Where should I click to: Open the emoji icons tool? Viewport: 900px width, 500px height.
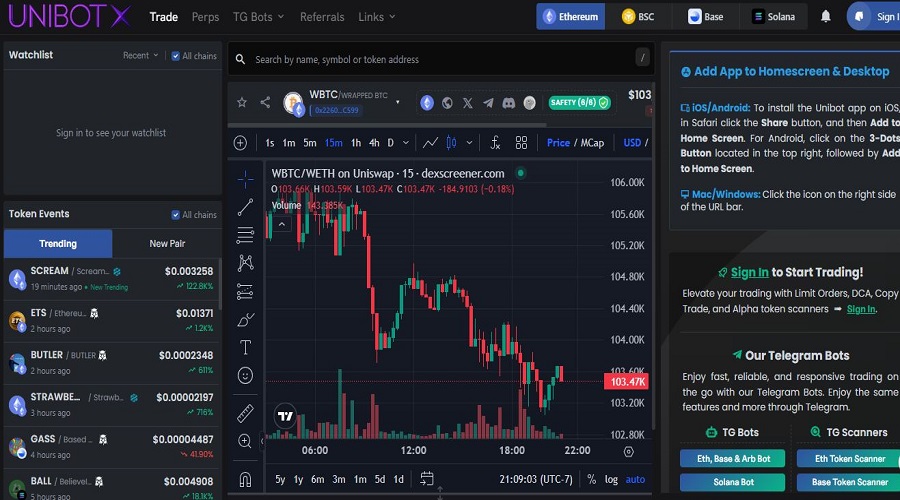[245, 375]
